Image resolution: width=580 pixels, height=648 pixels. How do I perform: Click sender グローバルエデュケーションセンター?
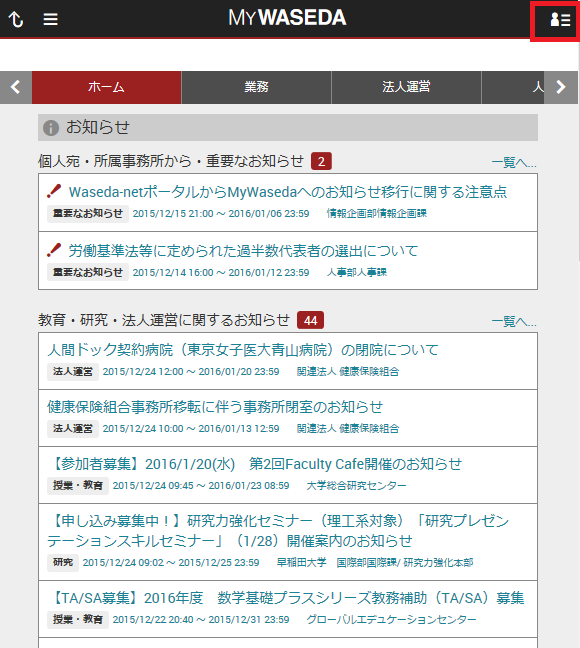pyautogui.click(x=391, y=619)
